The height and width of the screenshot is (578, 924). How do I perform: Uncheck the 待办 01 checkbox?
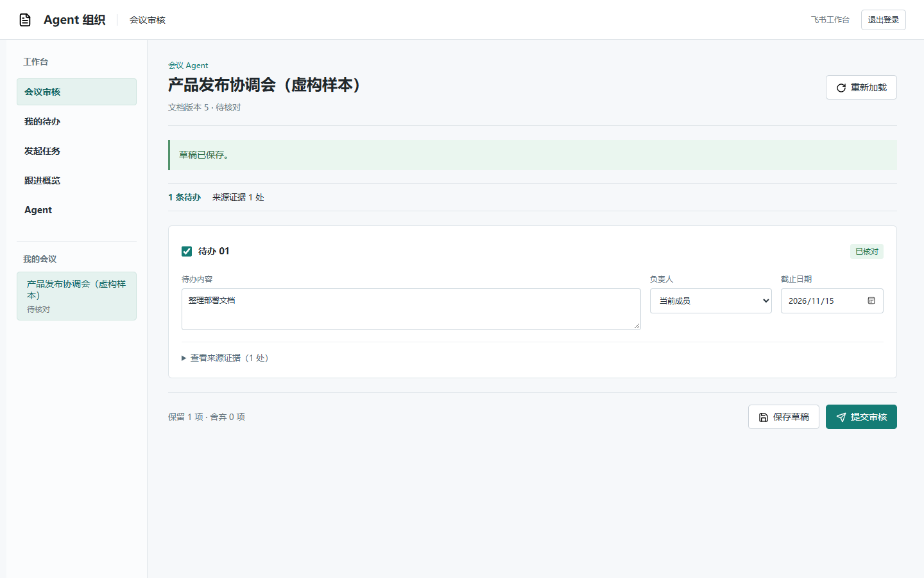(x=187, y=251)
